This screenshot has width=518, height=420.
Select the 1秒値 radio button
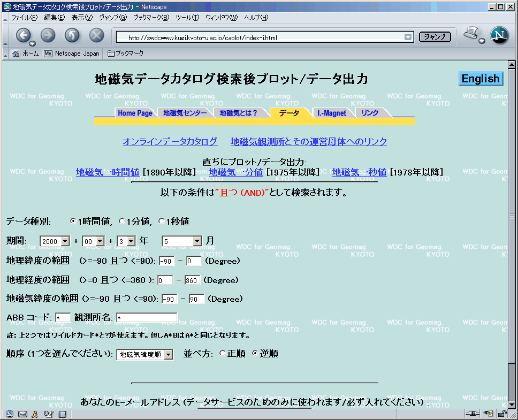pos(162,221)
